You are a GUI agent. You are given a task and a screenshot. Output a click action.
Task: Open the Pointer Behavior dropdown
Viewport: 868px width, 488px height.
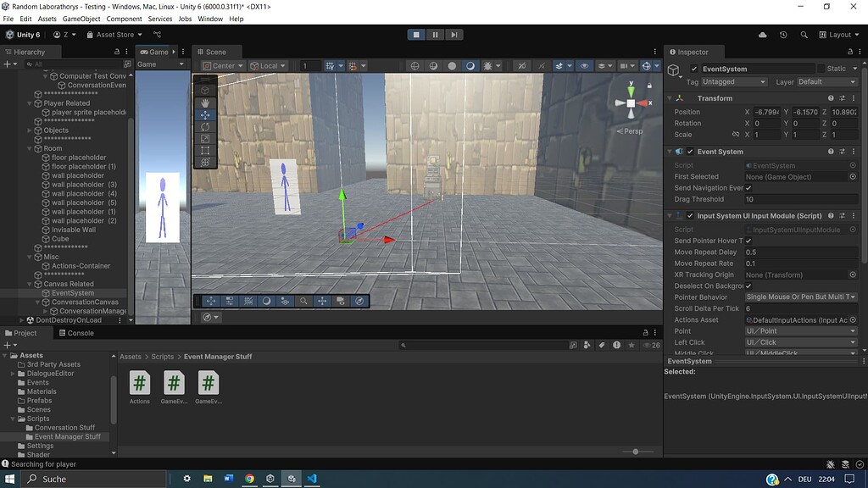point(800,297)
